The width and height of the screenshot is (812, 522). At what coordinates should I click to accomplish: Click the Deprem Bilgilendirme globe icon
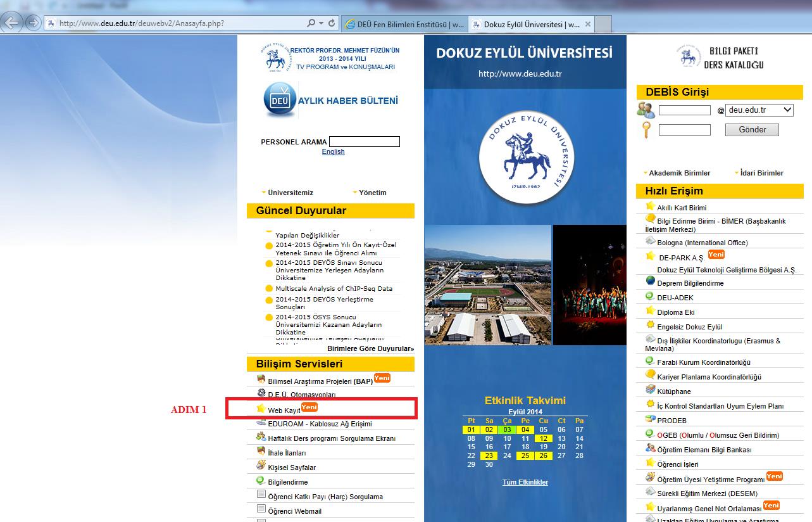[x=650, y=281]
